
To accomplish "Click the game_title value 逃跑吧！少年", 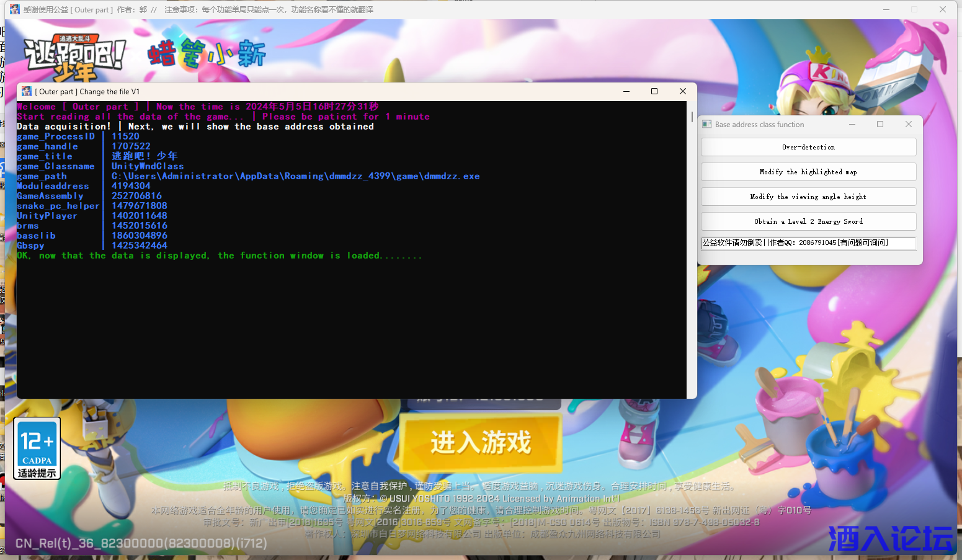I will (x=145, y=156).
